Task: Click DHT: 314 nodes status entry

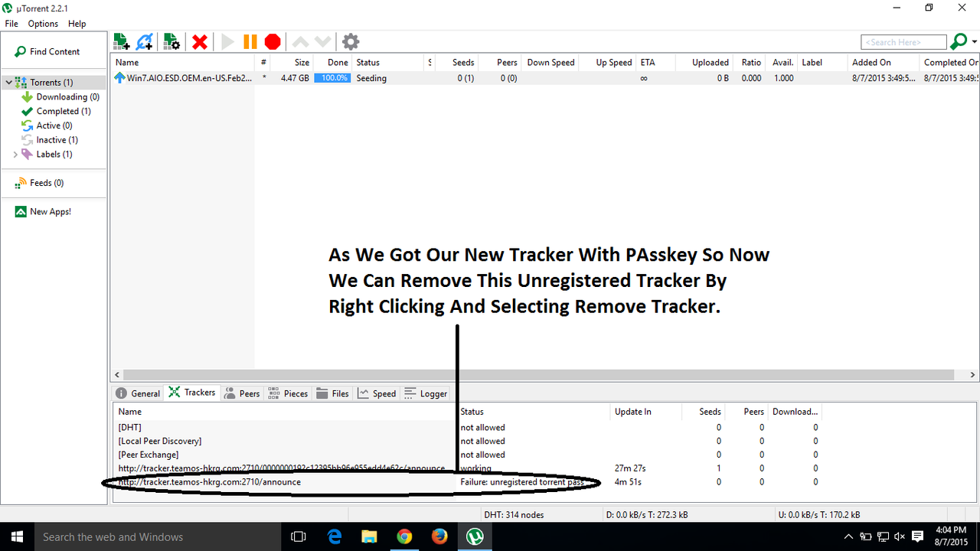Action: (514, 514)
